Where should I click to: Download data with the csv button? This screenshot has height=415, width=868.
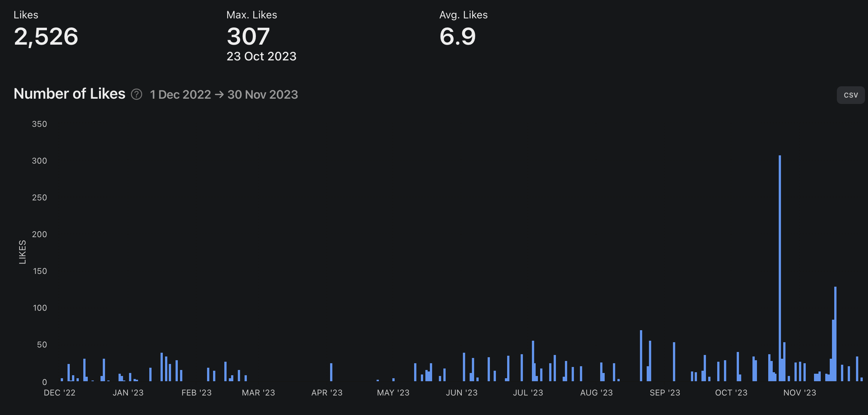[x=850, y=95]
